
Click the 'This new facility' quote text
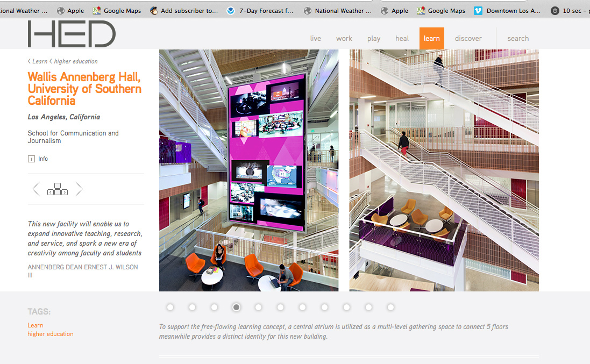tap(84, 238)
